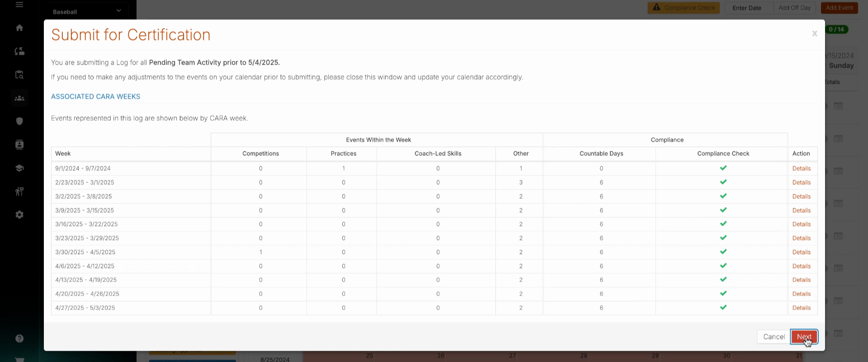Click Add Event button behind the dialog
868x362 pixels.
pyautogui.click(x=840, y=8)
